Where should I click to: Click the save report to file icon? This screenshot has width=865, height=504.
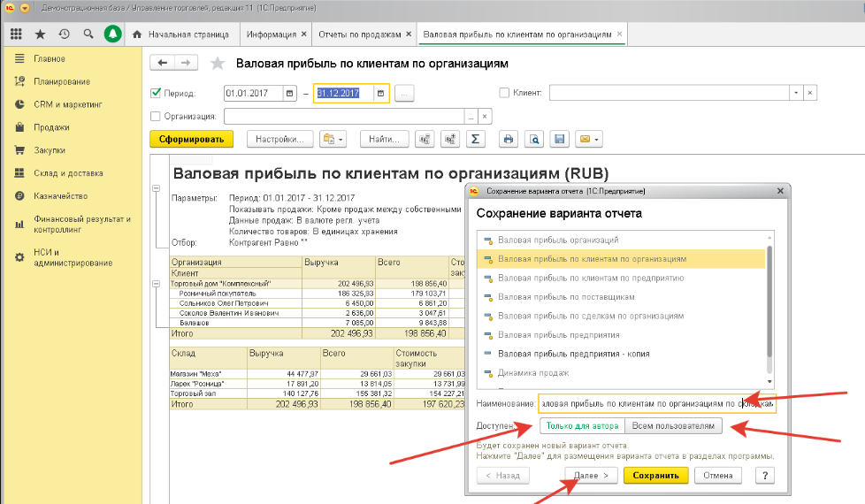pos(559,139)
